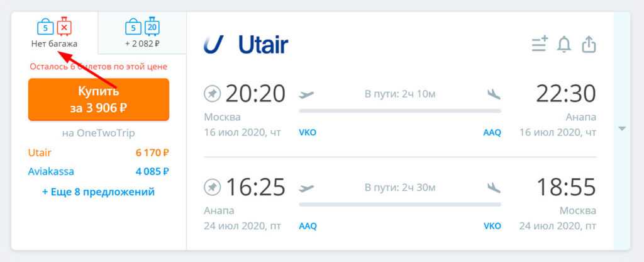This screenshot has height=262, width=644.
Task: Click the на OneTwoTrip seller label
Action: click(x=99, y=133)
